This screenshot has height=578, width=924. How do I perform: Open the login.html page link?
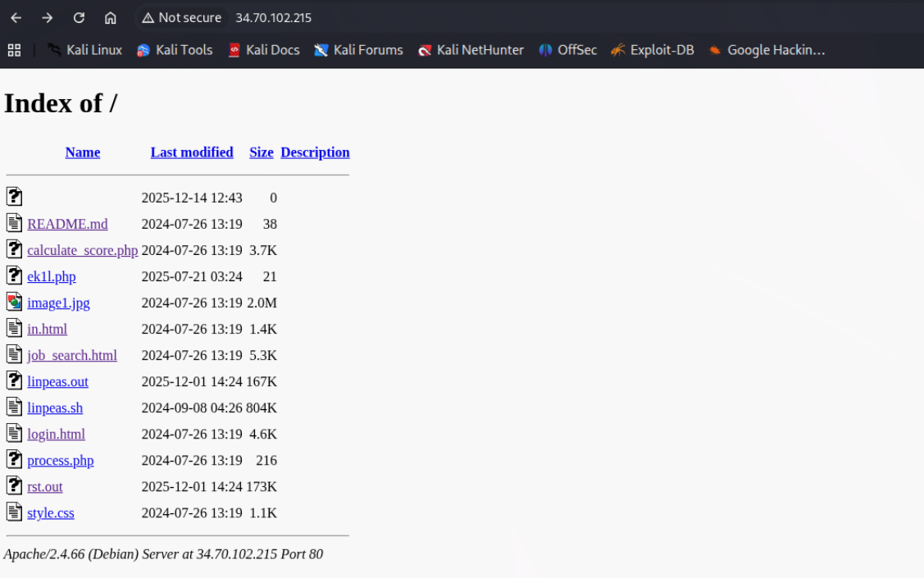click(x=56, y=435)
